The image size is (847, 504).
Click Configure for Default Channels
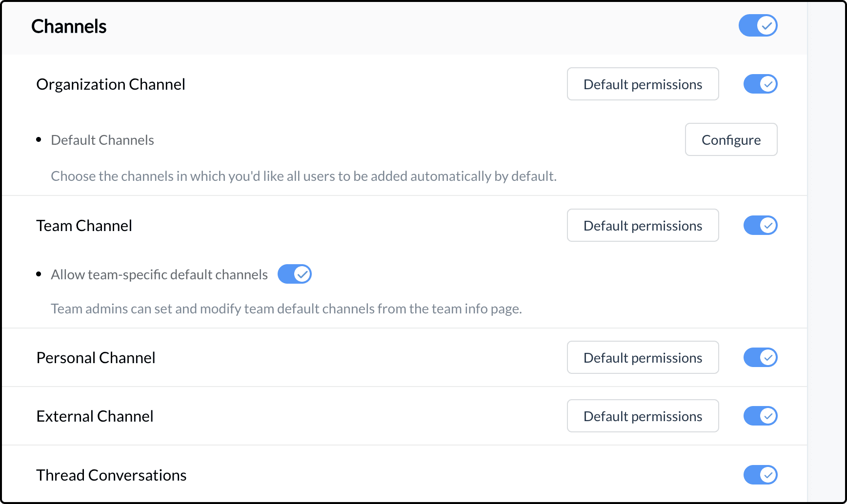tap(731, 139)
